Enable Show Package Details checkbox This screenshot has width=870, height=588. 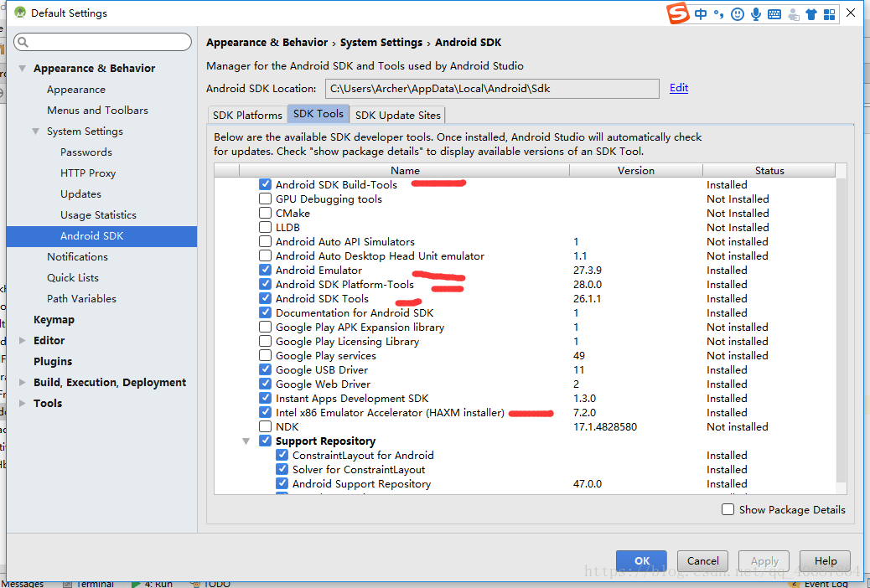coord(728,509)
